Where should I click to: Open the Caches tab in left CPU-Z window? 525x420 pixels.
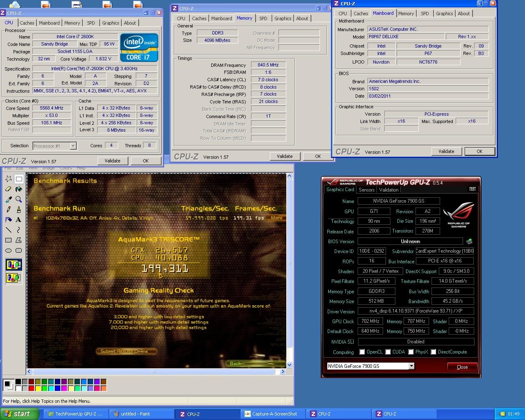27,23
